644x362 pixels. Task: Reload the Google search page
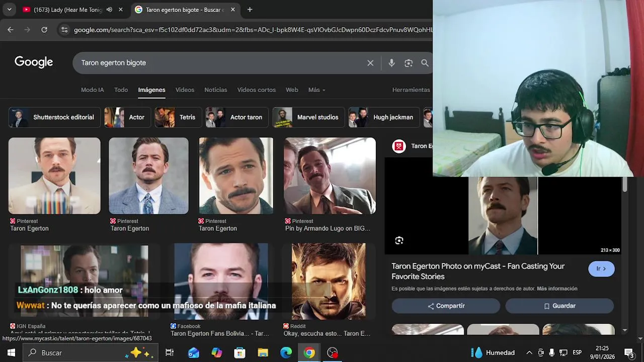[44, 30]
